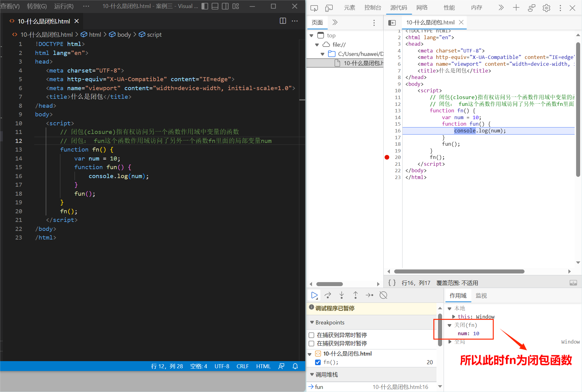The image size is (582, 392).
Task: Switch to the 控制台 DevTools tab
Action: [x=373, y=8]
